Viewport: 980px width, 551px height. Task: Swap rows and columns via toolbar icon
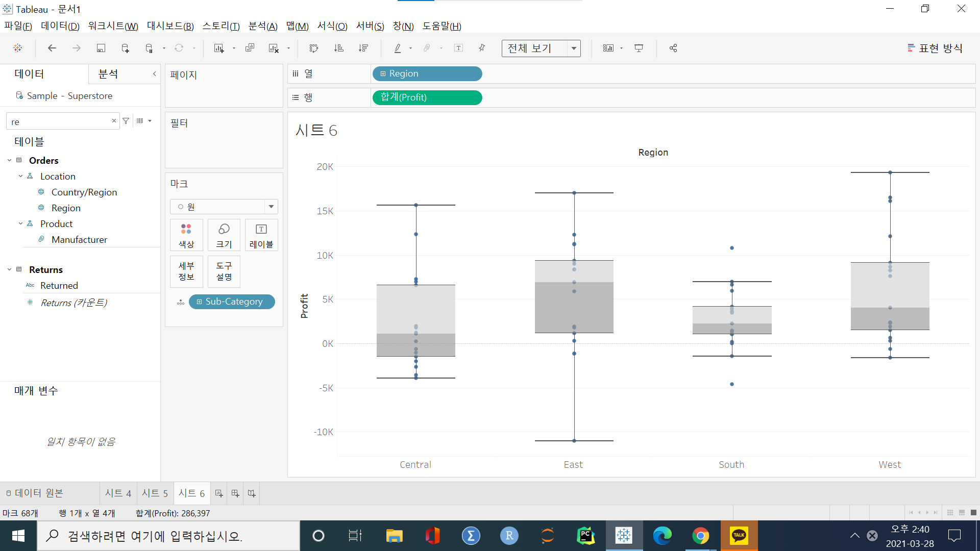314,48
